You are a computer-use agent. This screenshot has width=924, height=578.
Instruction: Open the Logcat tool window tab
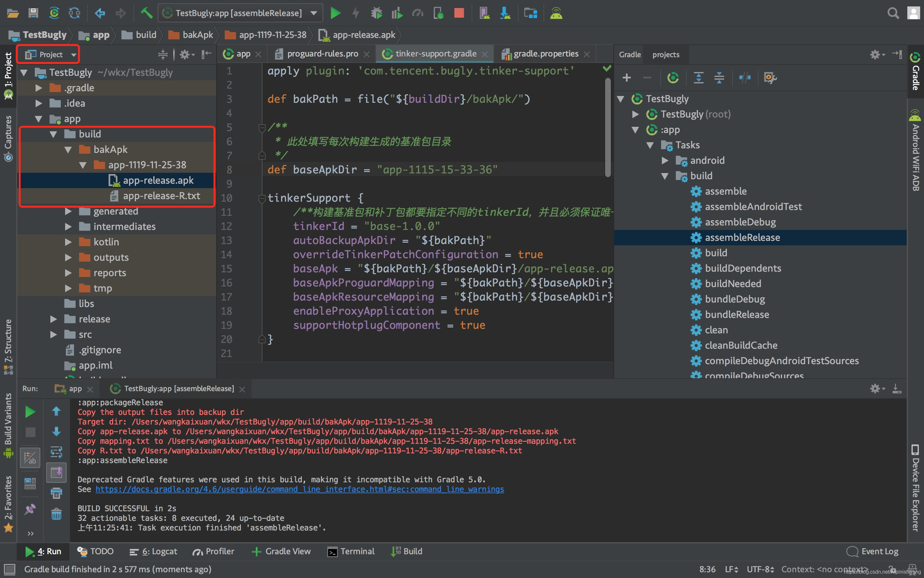154,552
